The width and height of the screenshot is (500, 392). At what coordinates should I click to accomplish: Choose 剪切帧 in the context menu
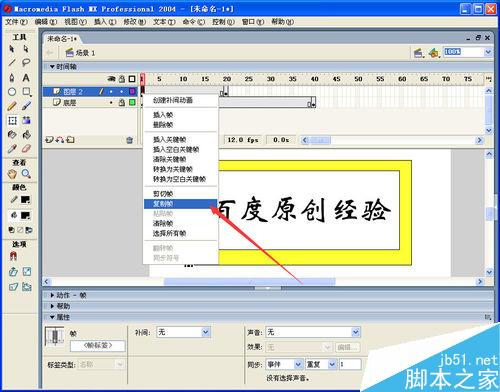coord(180,194)
